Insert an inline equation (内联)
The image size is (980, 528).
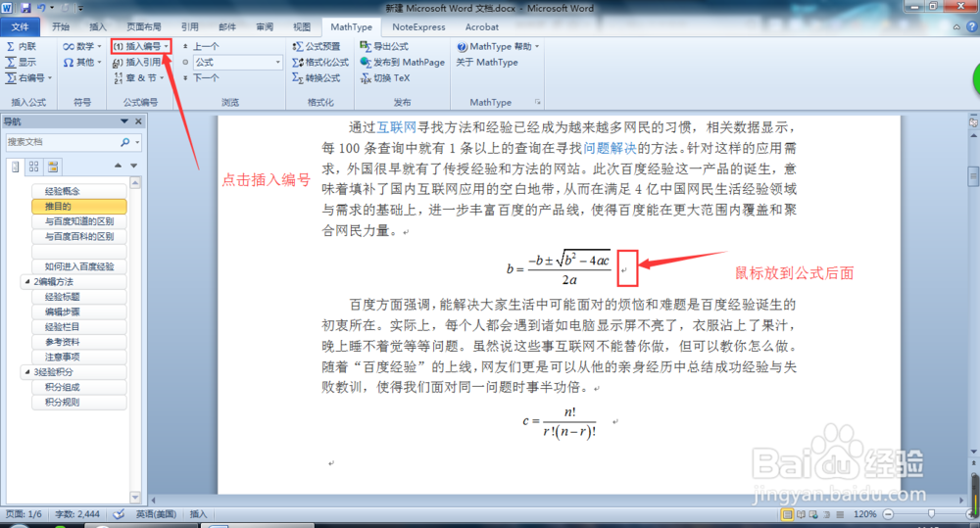(22, 46)
